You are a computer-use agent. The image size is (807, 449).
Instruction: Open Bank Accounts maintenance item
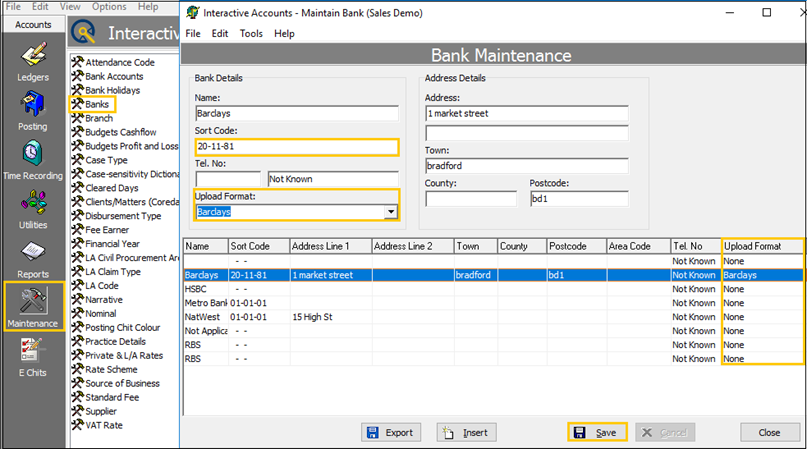[114, 76]
